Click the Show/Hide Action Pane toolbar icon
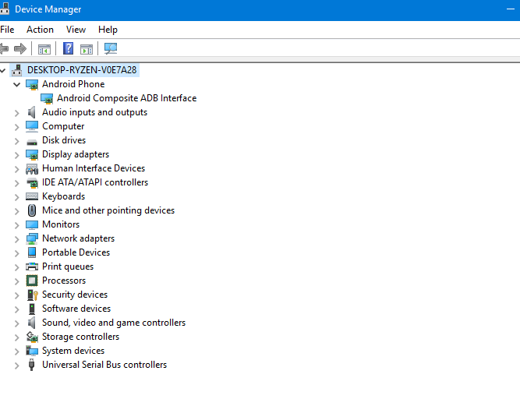 [87, 49]
